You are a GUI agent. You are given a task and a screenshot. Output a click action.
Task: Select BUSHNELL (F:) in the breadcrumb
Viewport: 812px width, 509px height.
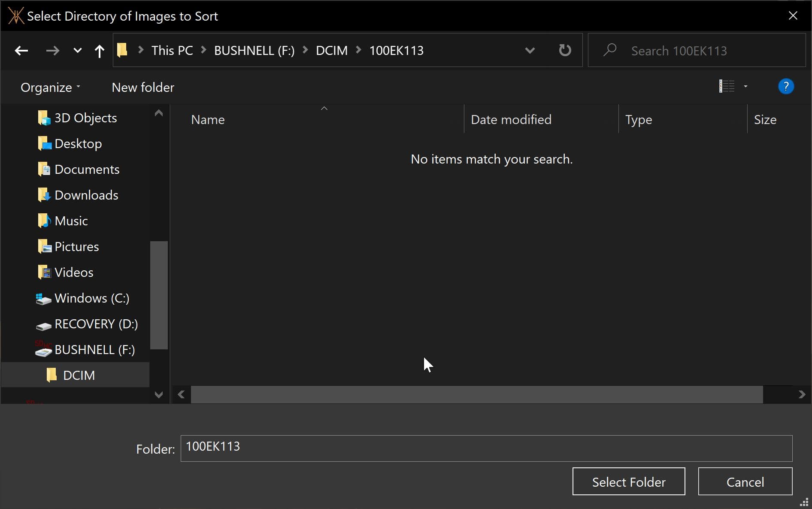pos(254,50)
